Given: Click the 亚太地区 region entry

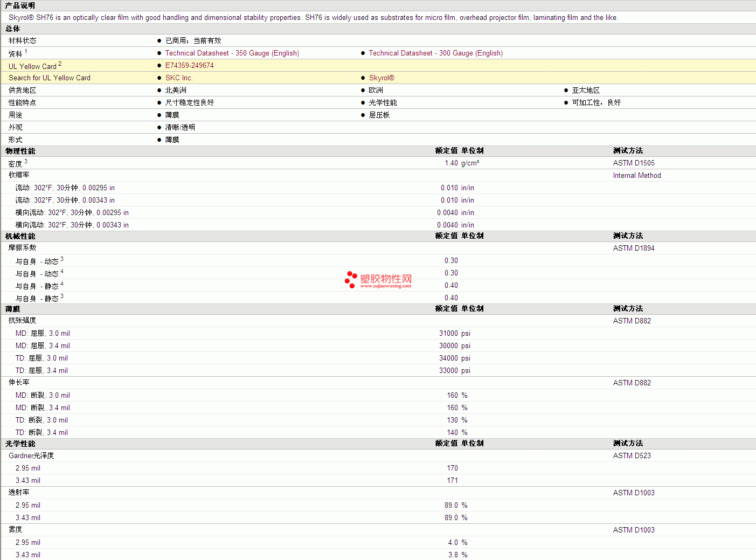Looking at the screenshot, I should (586, 90).
